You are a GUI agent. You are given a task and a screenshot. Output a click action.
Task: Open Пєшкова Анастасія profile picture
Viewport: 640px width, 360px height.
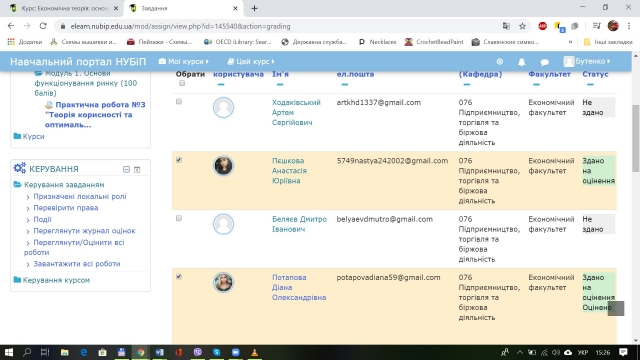point(223,166)
